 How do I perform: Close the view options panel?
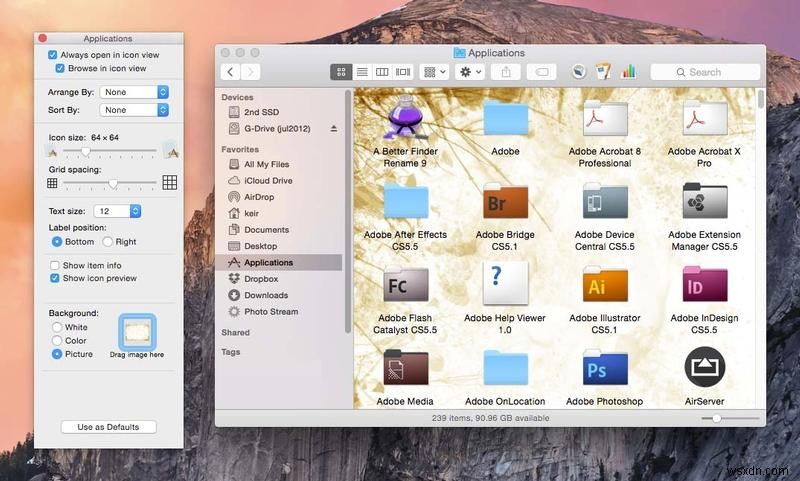point(43,38)
